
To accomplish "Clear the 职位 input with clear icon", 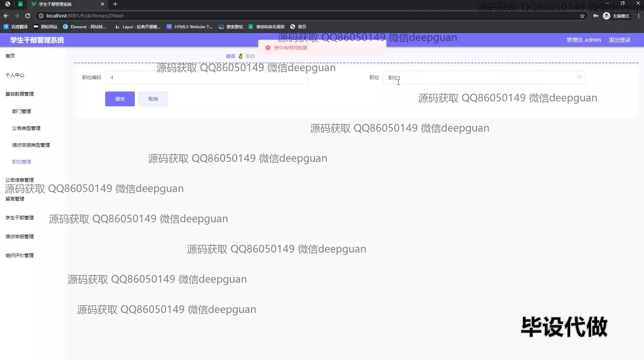I will point(579,77).
